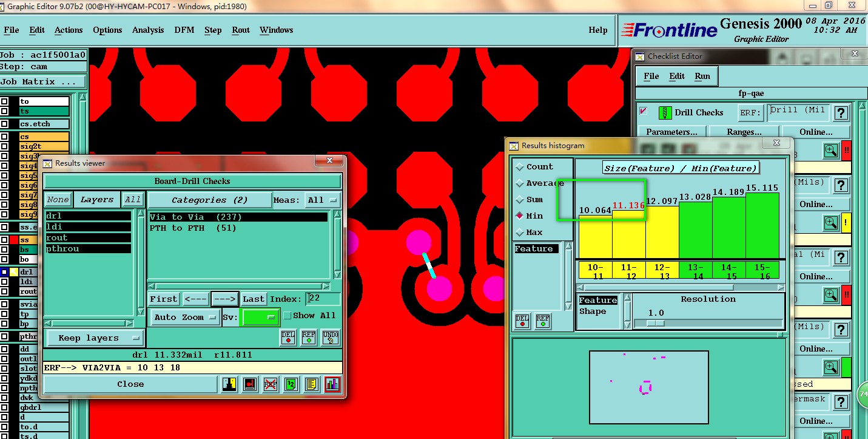Click yellow color swatch of layer drl
Viewport: 868px width, 439px height.
(x=14, y=272)
